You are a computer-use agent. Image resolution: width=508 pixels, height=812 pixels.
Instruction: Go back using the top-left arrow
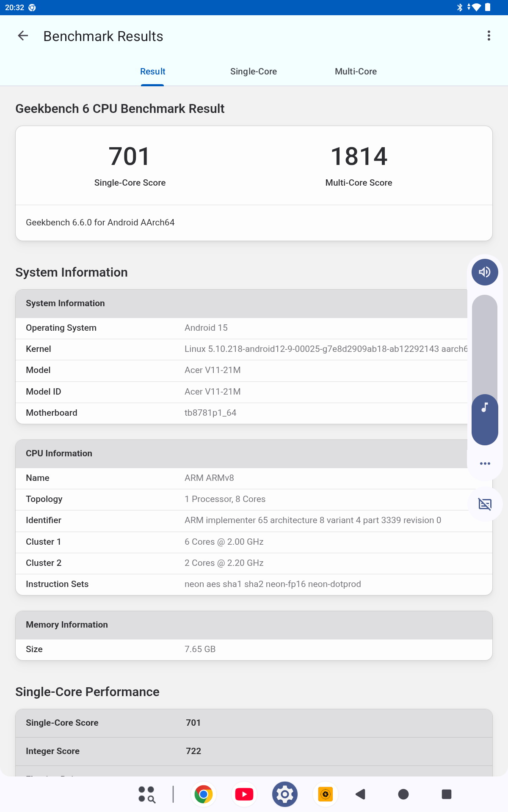(23, 36)
